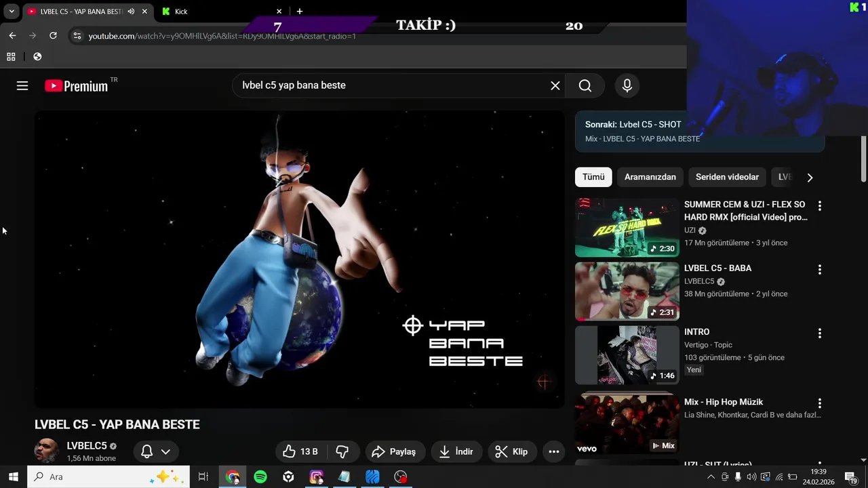Click the Ara taskbar search box
Screen dimensions: 868x488
tap(108, 477)
